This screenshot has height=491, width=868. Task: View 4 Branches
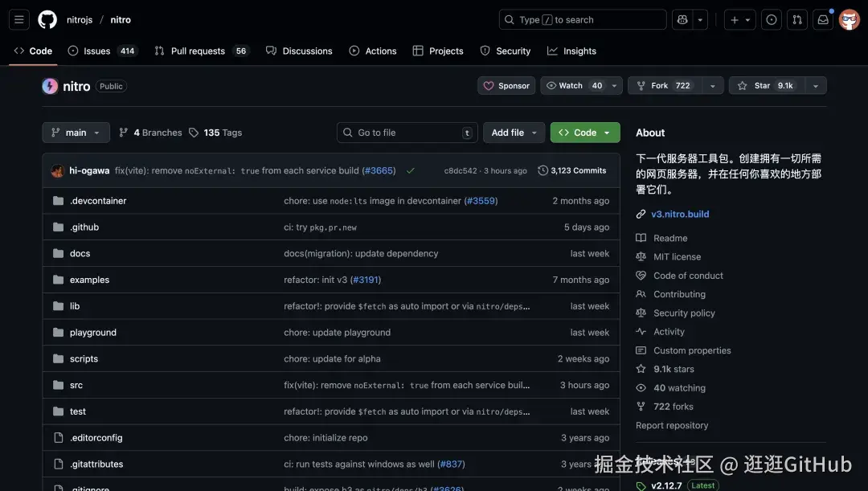150,133
